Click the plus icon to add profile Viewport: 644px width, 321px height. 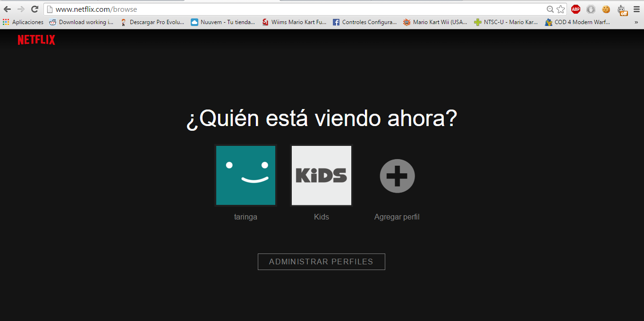click(397, 176)
